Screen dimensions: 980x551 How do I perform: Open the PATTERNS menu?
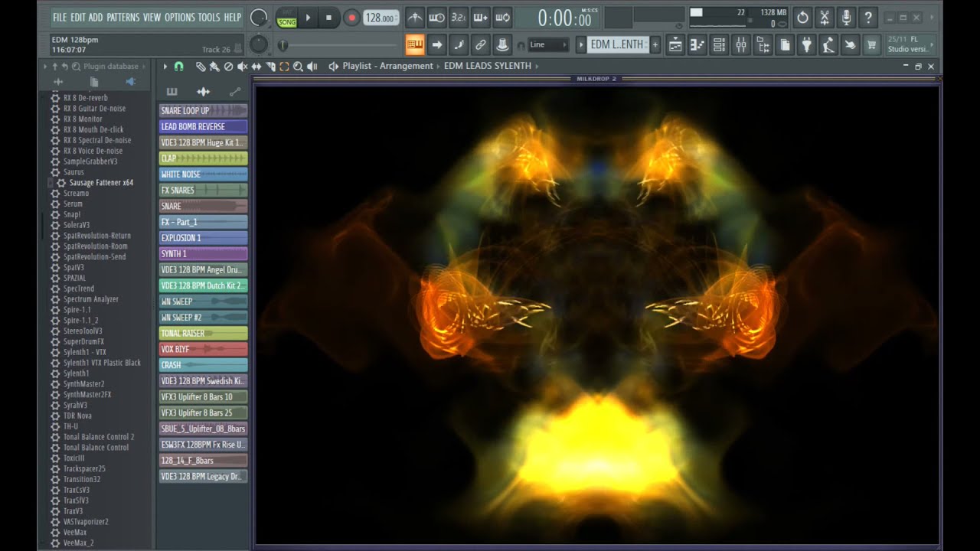(x=122, y=18)
